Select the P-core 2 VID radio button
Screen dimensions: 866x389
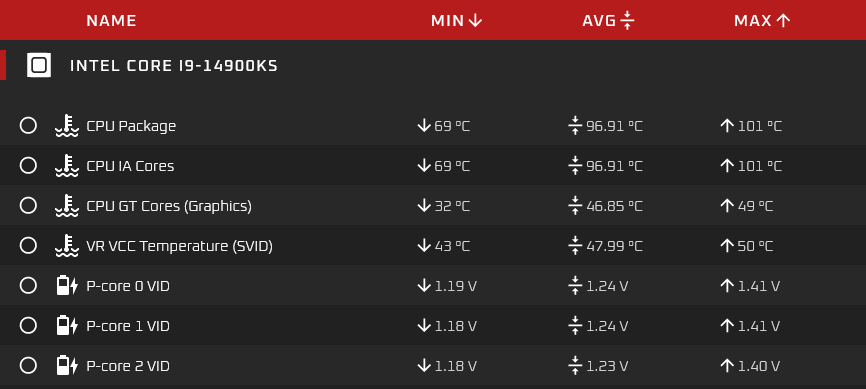[28, 365]
